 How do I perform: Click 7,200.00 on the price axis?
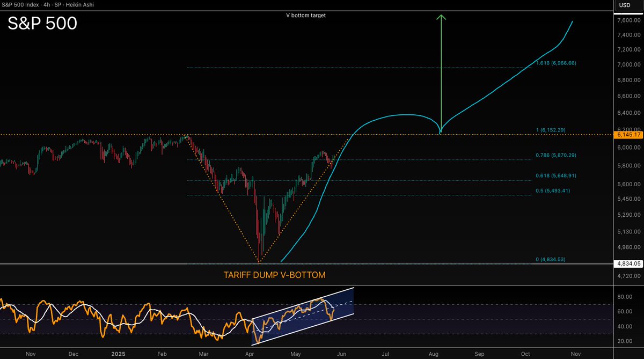click(629, 50)
